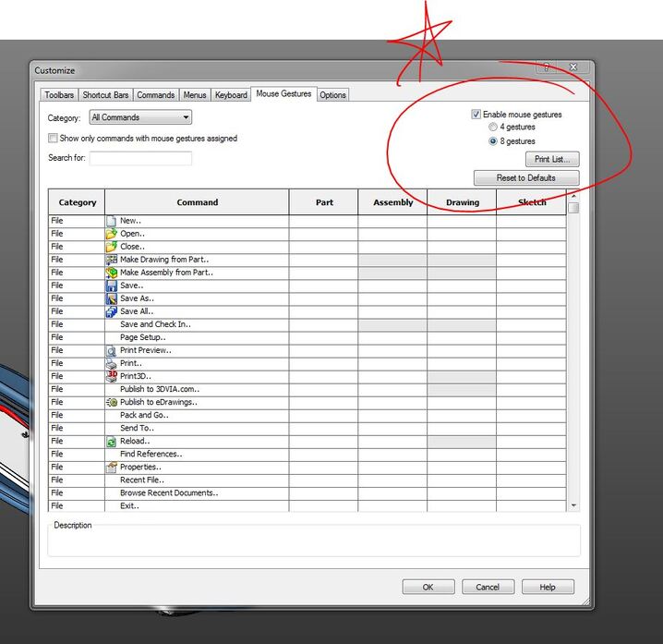Click the Open command folder icon
The width and height of the screenshot is (663, 644).
pos(111,234)
